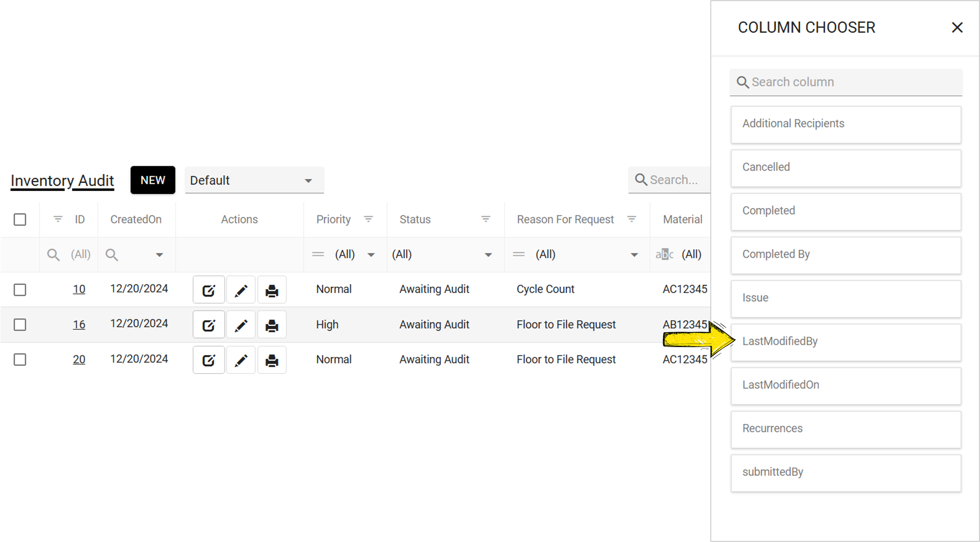This screenshot has width=980, height=542.
Task: Click the printer icon for row 10
Action: coord(272,290)
